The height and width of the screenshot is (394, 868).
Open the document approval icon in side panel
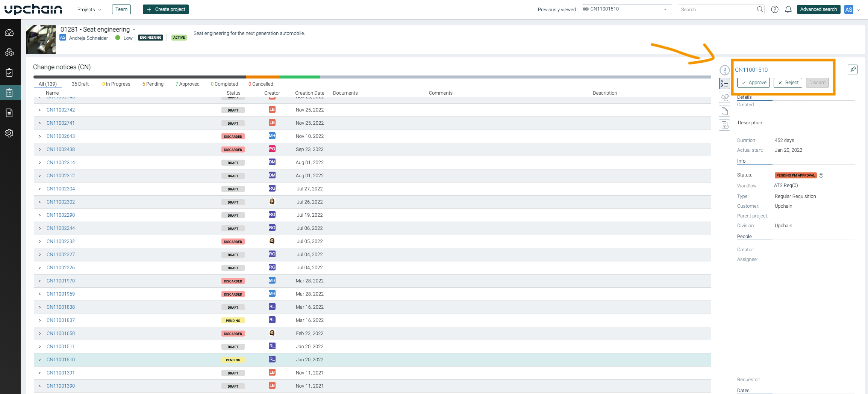tap(724, 125)
